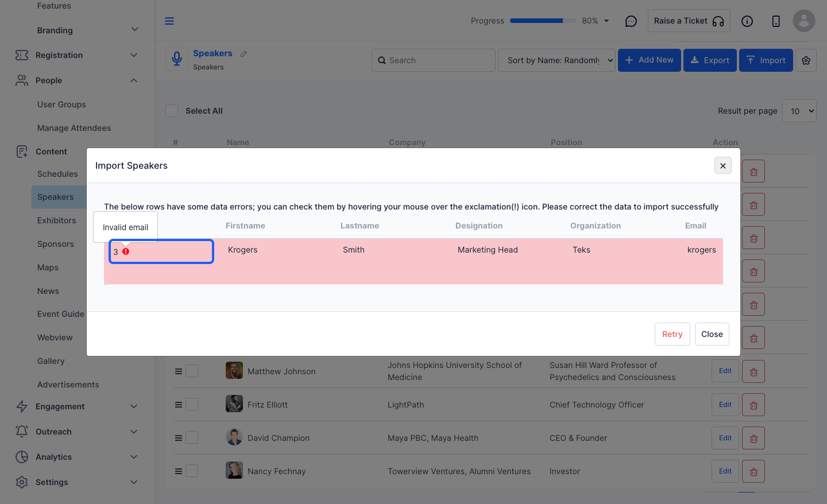The width and height of the screenshot is (827, 504).
Task: Click the Speakers microphone icon
Action: tap(177, 59)
